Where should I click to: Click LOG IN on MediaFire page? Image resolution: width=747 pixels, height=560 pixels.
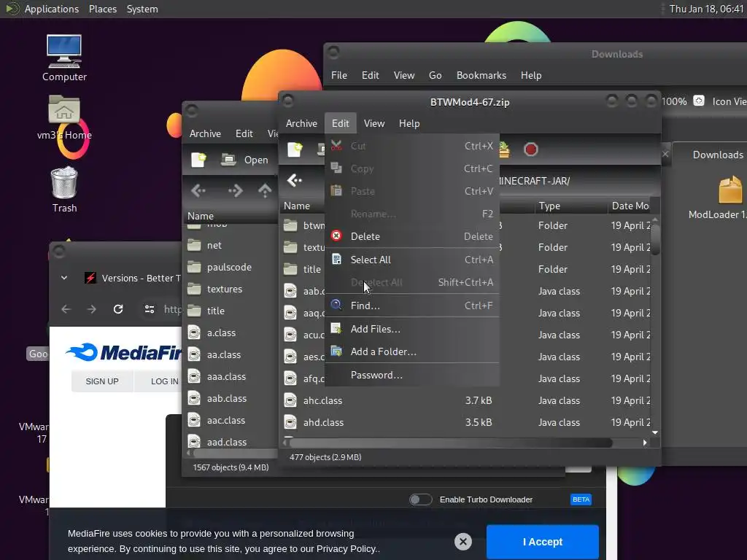(x=164, y=381)
